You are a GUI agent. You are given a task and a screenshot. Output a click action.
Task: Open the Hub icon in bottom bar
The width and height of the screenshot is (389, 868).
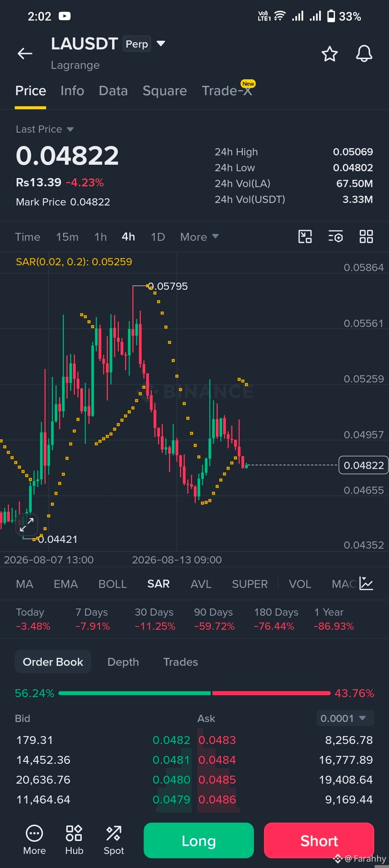point(74,840)
